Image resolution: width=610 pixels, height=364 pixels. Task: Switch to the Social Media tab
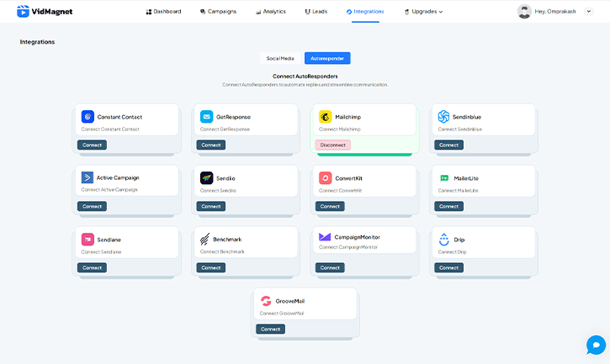pos(280,58)
